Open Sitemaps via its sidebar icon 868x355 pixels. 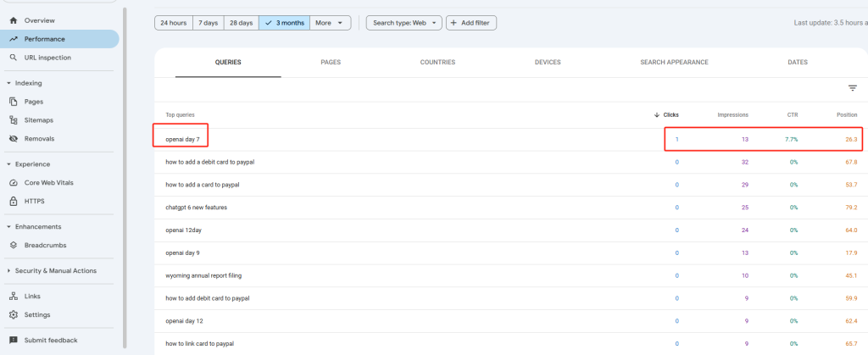point(14,120)
